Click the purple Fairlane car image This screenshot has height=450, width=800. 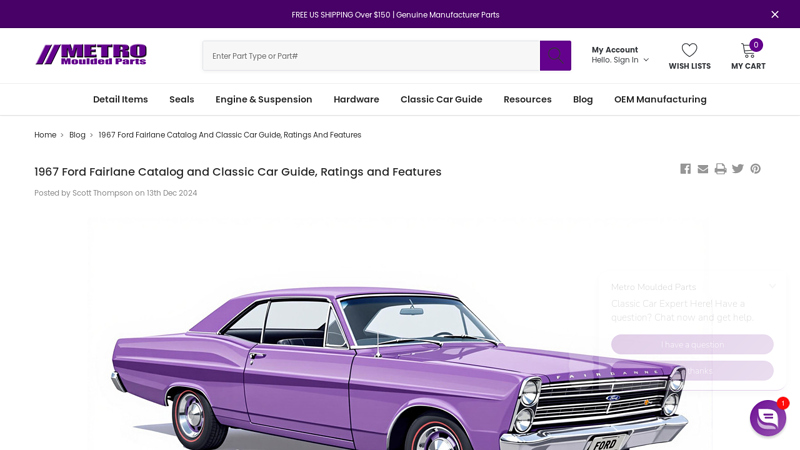pyautogui.click(x=398, y=333)
